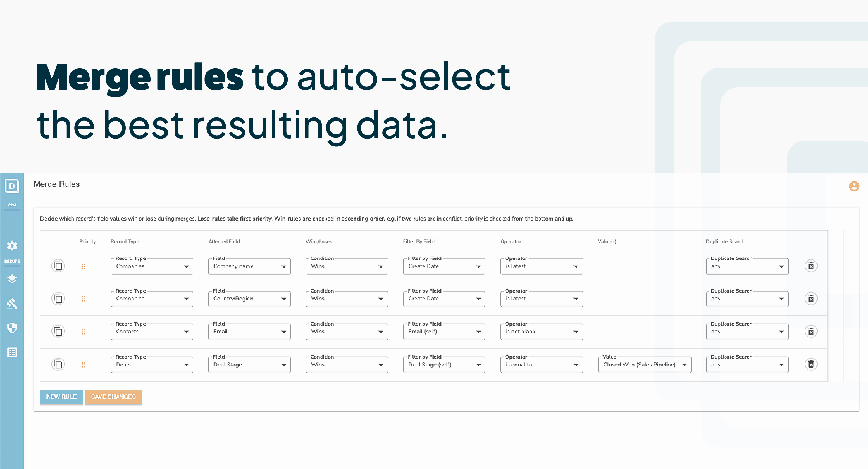The image size is (868, 469).
Task: Click drag handle of the Deal Stage rule
Action: (83, 365)
